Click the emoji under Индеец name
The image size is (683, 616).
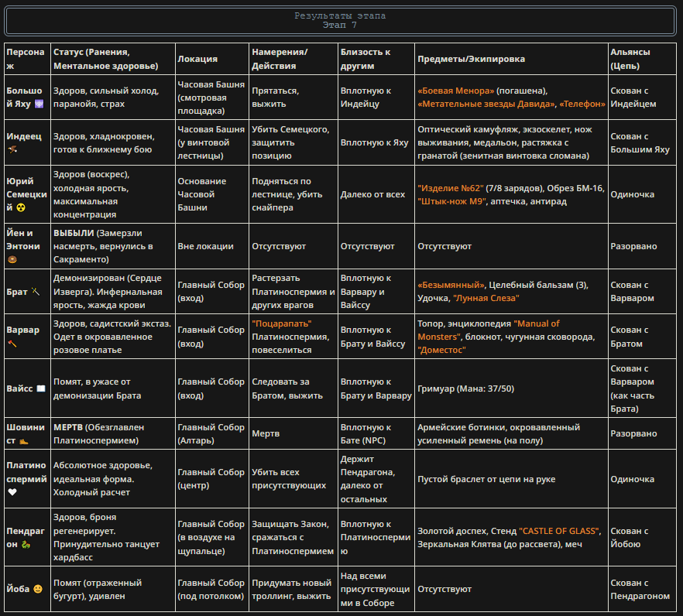pyautogui.click(x=12, y=150)
